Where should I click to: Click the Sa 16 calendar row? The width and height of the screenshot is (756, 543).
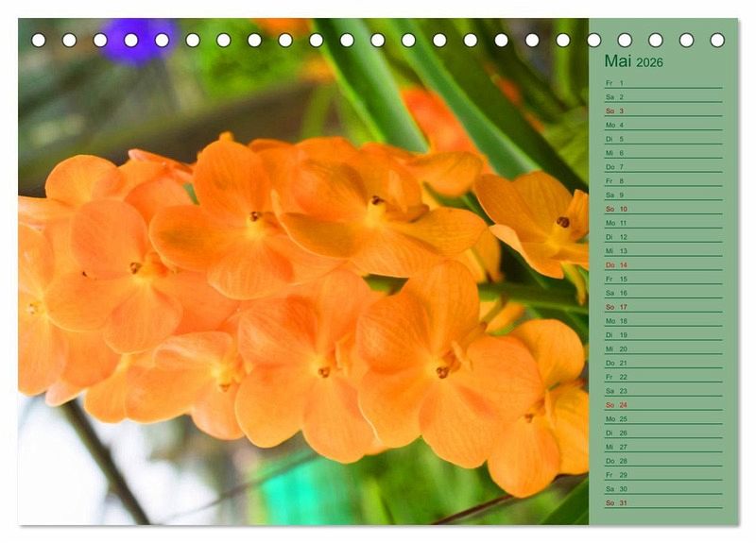661,293
